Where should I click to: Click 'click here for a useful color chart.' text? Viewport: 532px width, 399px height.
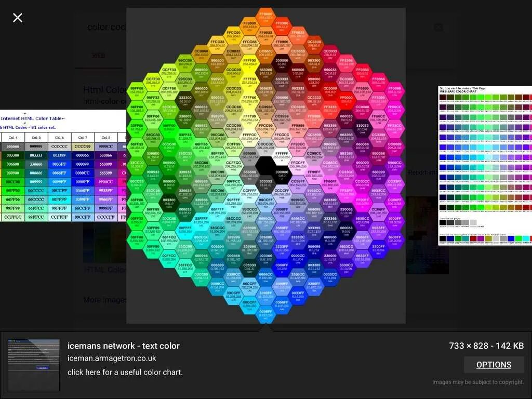coord(125,372)
